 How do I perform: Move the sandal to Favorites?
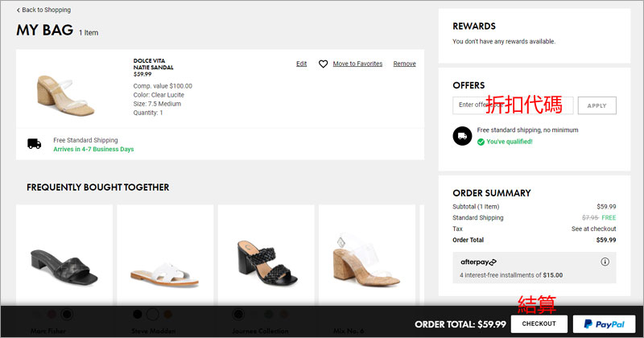point(357,64)
